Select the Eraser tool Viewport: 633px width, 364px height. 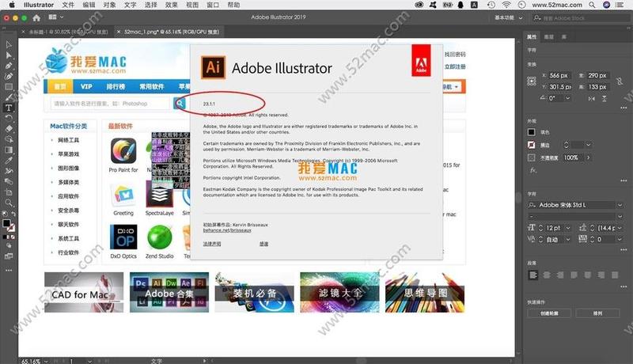click(9, 128)
